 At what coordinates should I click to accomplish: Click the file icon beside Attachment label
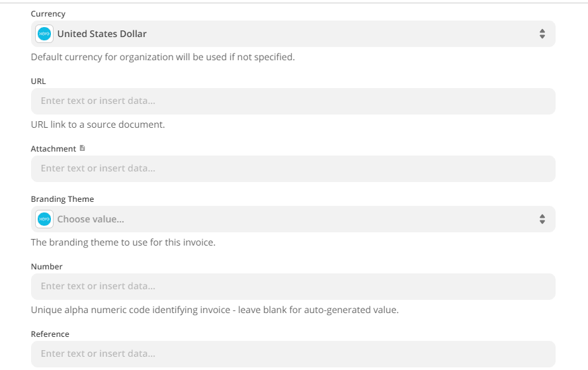pos(83,148)
